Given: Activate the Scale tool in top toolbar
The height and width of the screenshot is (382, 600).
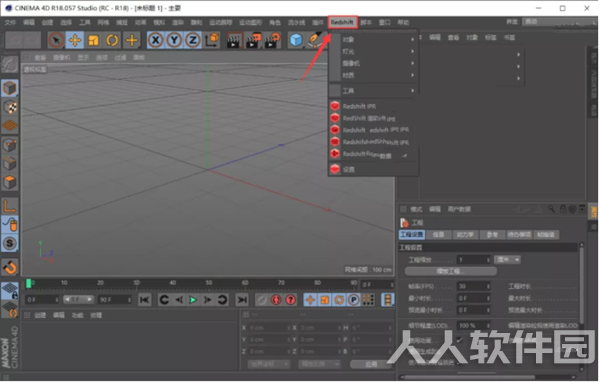Looking at the screenshot, I should coord(94,40).
